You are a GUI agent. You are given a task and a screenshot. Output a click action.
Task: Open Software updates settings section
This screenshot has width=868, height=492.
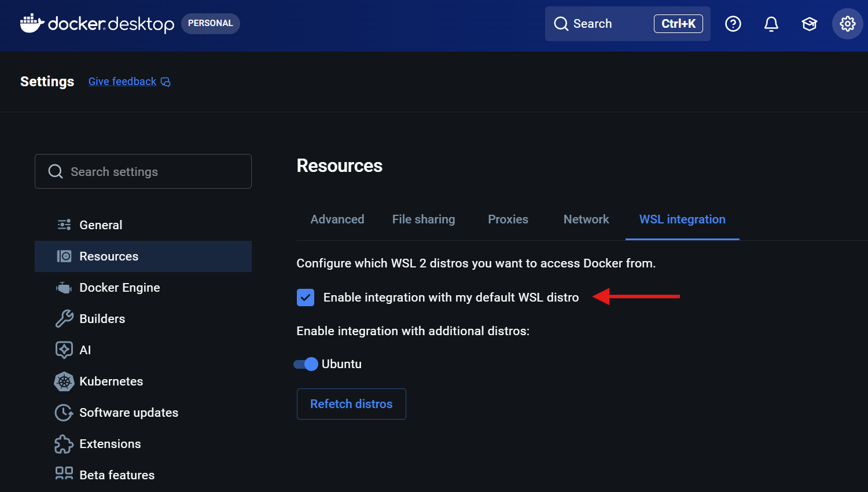tap(143, 413)
